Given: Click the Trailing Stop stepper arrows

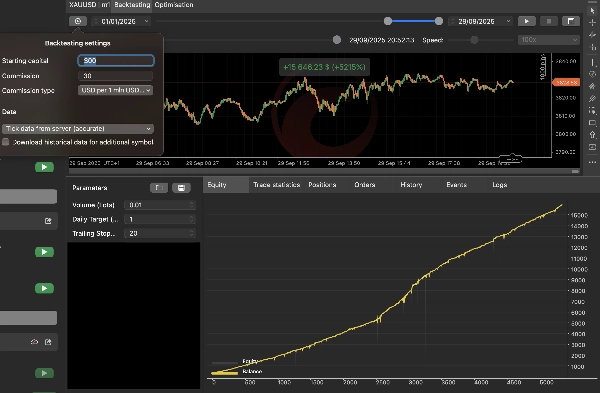Looking at the screenshot, I should pyautogui.click(x=191, y=233).
